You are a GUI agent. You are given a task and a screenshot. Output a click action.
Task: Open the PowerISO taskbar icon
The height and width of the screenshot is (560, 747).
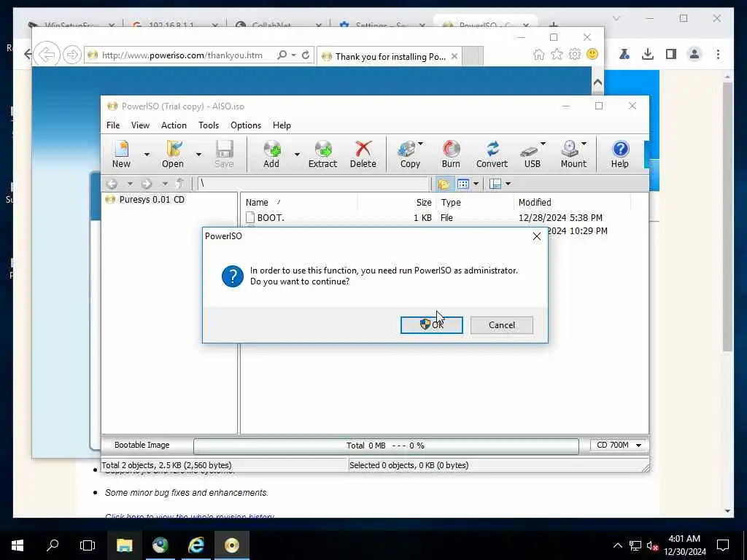click(x=231, y=545)
